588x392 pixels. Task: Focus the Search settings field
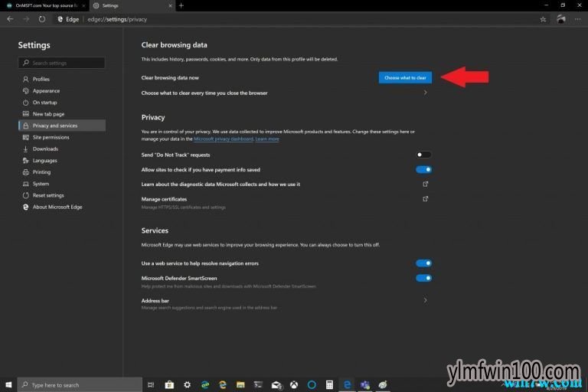pos(61,63)
